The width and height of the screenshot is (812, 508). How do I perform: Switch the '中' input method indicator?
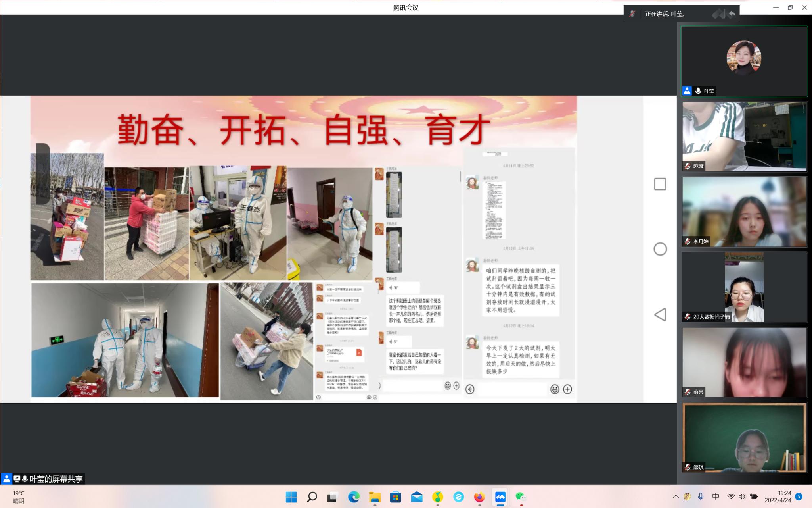716,496
